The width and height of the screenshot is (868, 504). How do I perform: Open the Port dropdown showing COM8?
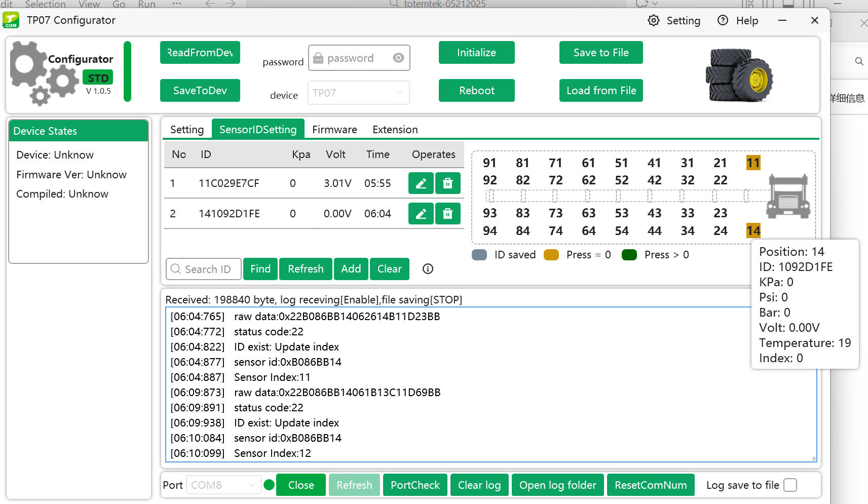pos(223,485)
